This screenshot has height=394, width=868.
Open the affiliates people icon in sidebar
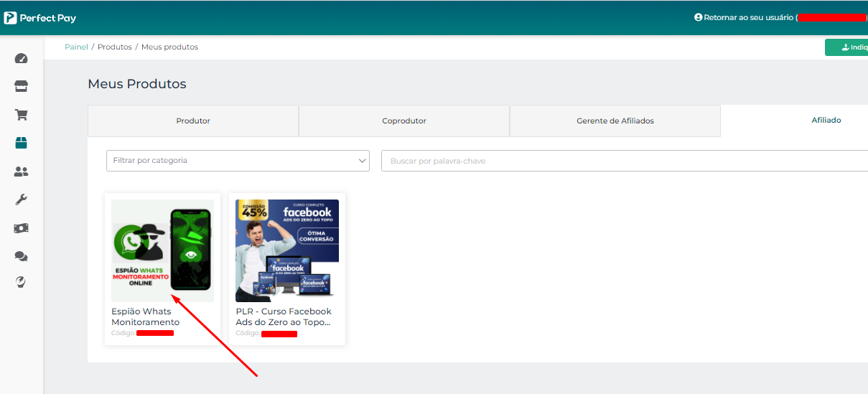coord(21,172)
